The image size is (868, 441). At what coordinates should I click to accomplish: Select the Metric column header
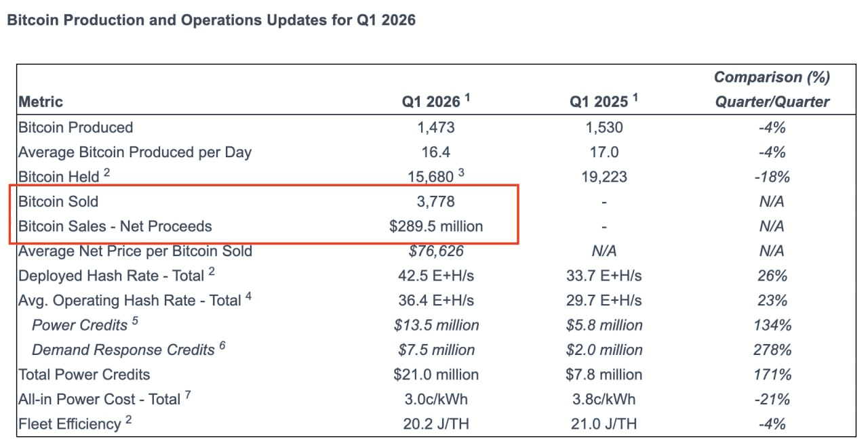pos(41,102)
